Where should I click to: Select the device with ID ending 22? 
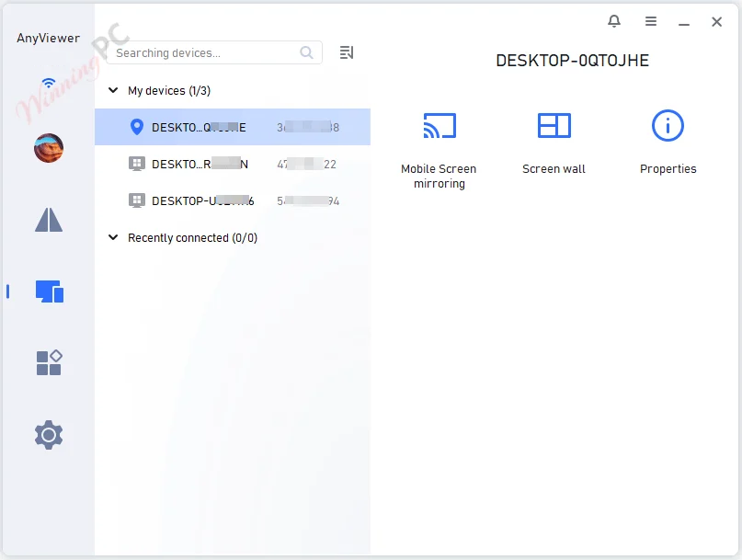(233, 164)
